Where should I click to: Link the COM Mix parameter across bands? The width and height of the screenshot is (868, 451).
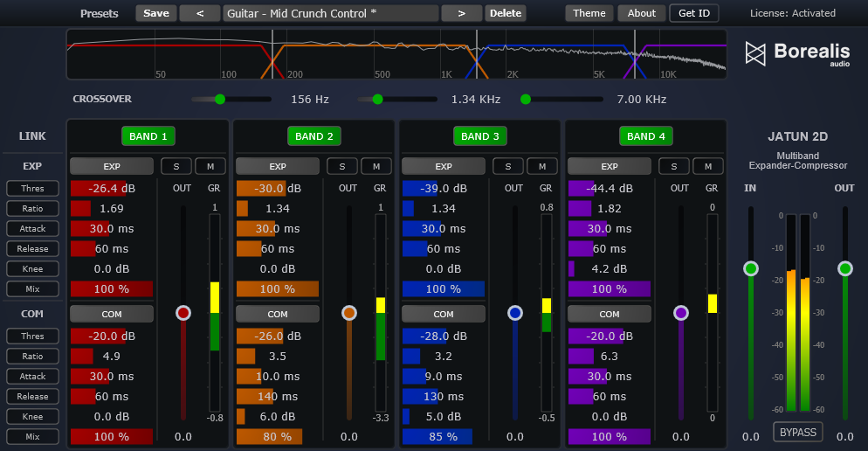click(32, 437)
